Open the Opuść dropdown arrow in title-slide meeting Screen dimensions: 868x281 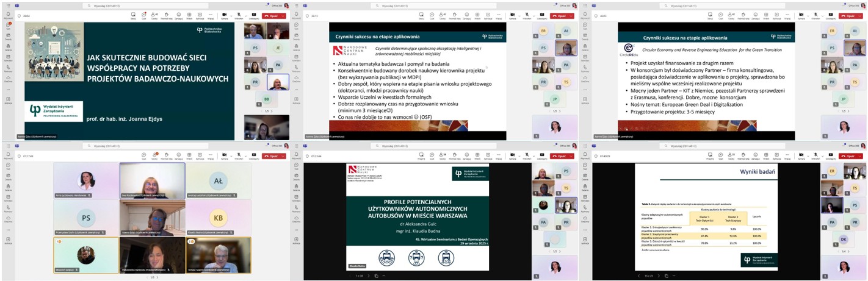tap(284, 16)
